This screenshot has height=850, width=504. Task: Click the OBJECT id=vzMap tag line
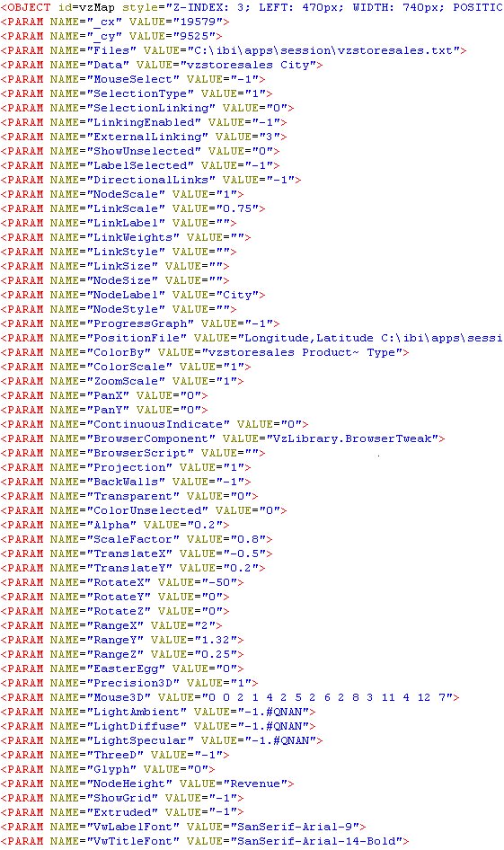point(252,7)
